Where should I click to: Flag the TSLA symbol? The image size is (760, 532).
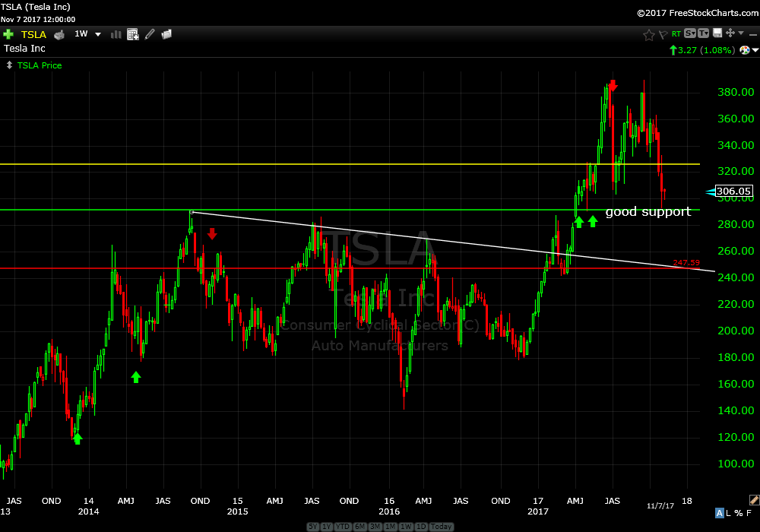[x=663, y=34]
